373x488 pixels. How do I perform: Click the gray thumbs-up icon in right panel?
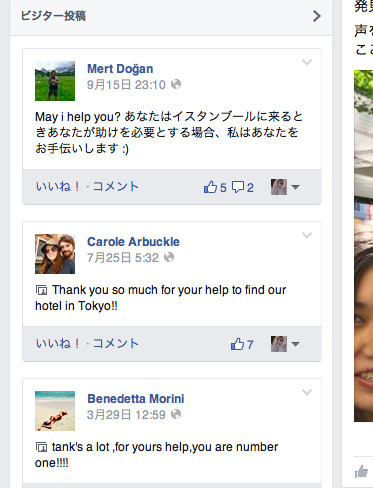tap(361, 472)
